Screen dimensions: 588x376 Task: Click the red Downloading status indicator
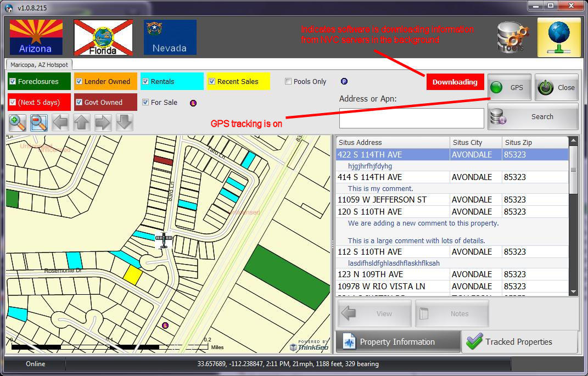click(x=455, y=82)
